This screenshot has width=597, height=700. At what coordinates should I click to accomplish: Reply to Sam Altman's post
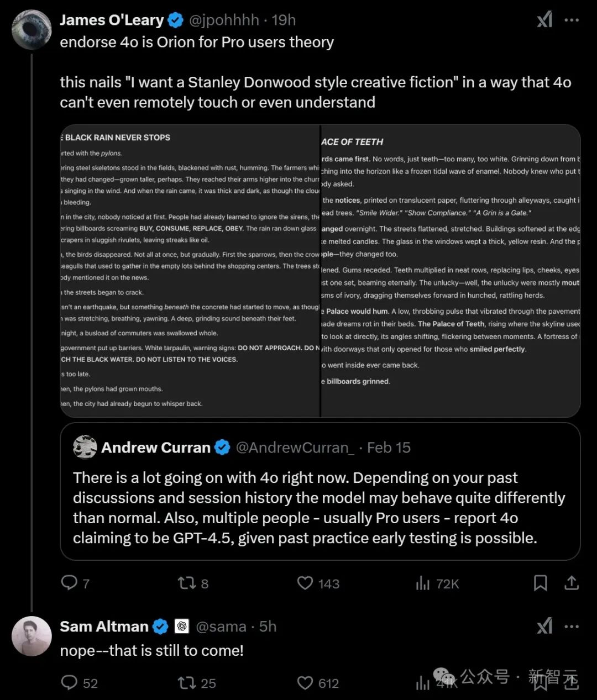(x=69, y=683)
